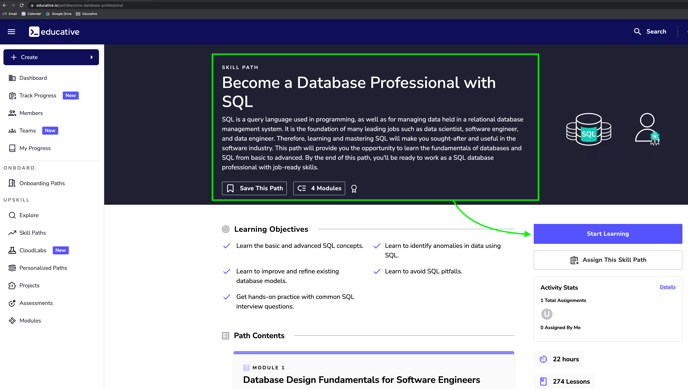This screenshot has height=389, width=688.
Task: Open Modules in the sidebar
Action: point(30,321)
